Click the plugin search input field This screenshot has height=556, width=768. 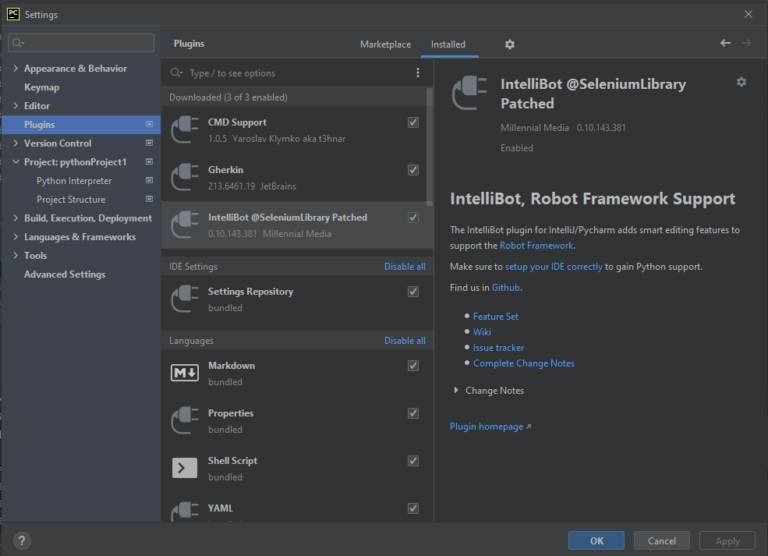(x=290, y=73)
